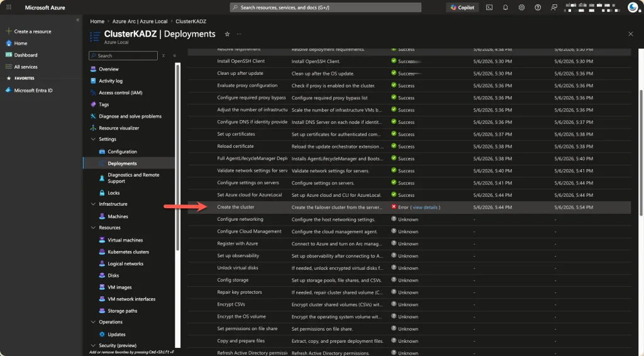Open VM images
The image size is (644, 356).
coord(119,287)
